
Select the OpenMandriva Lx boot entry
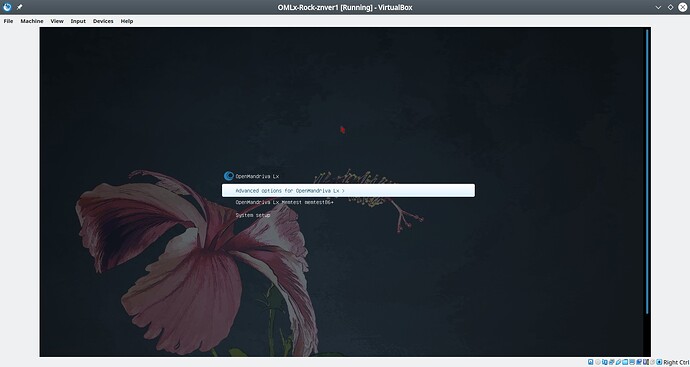pyautogui.click(x=257, y=176)
